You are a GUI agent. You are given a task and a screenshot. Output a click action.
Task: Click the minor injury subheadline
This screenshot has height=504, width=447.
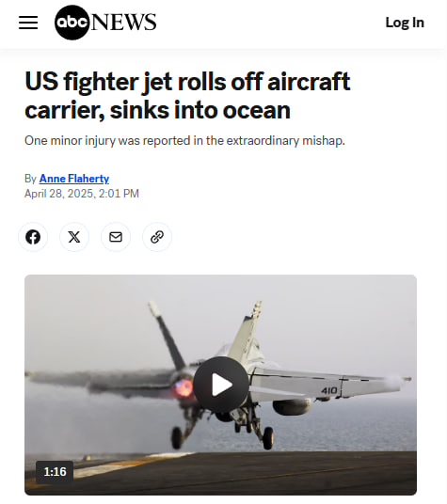click(x=184, y=141)
